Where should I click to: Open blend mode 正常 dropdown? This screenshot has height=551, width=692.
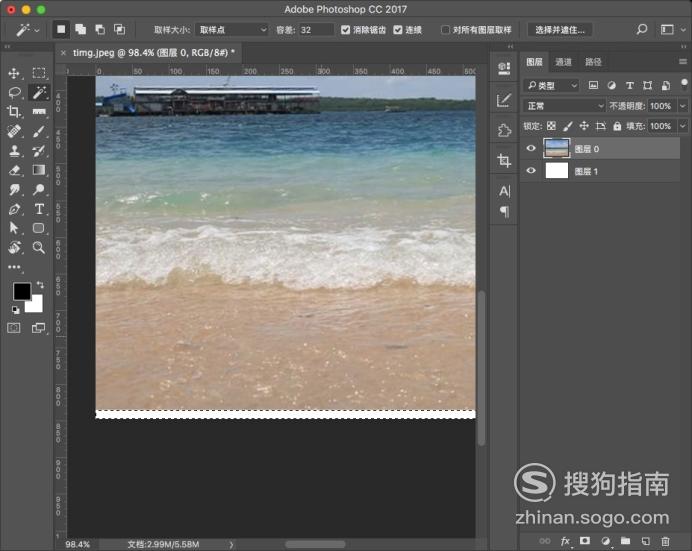564,106
